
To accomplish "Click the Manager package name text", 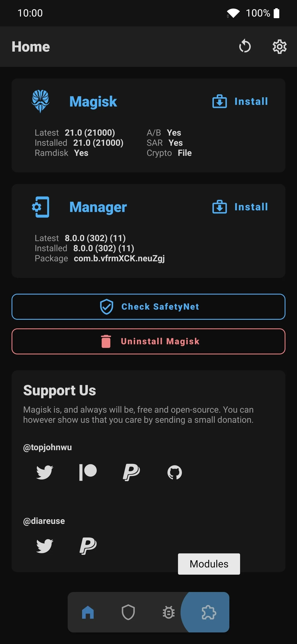I will click(119, 258).
